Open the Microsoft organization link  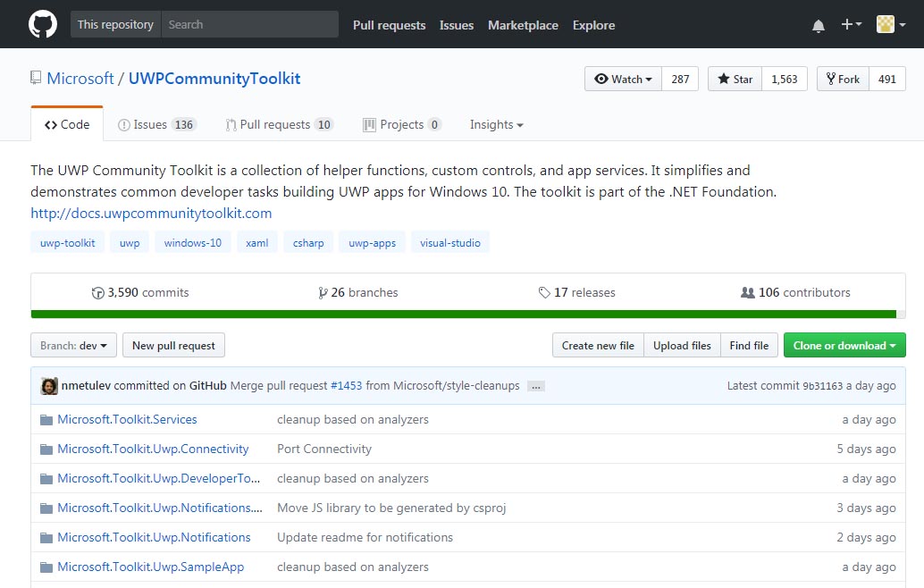click(x=80, y=79)
